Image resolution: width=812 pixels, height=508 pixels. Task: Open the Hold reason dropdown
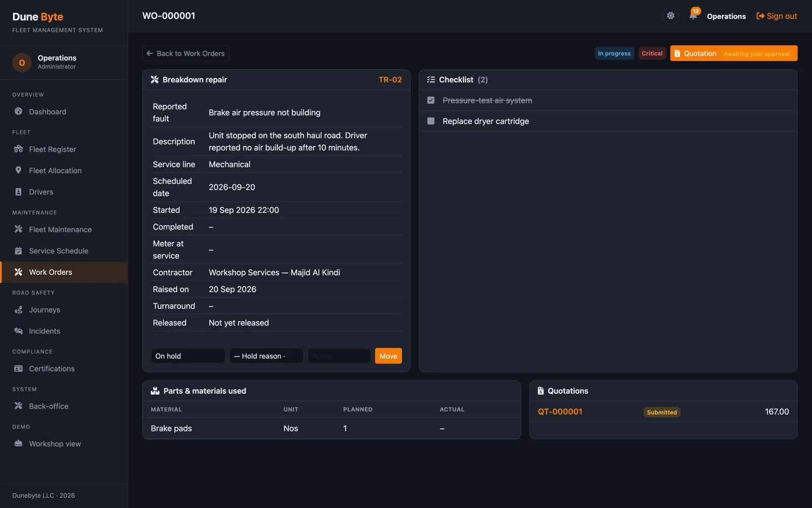266,356
